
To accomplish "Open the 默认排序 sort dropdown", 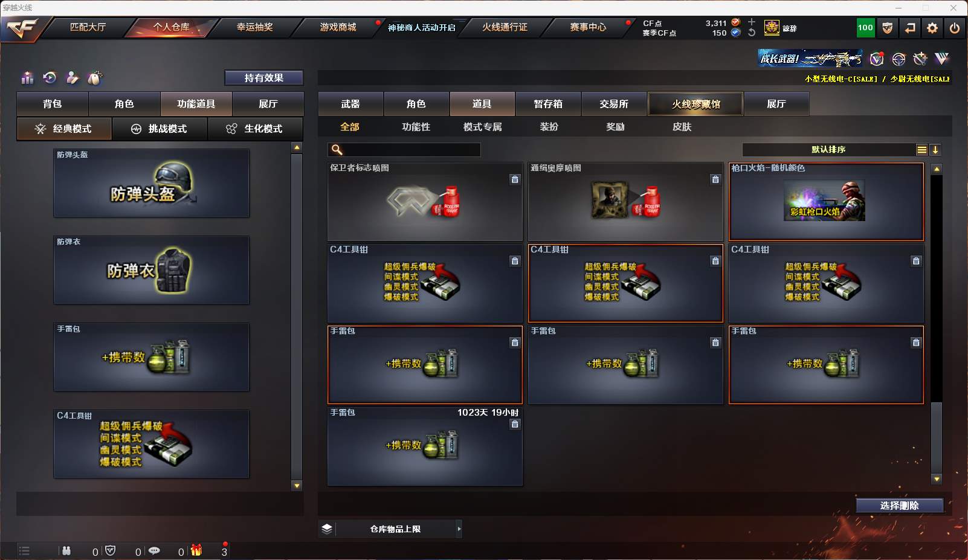I will click(x=828, y=150).
